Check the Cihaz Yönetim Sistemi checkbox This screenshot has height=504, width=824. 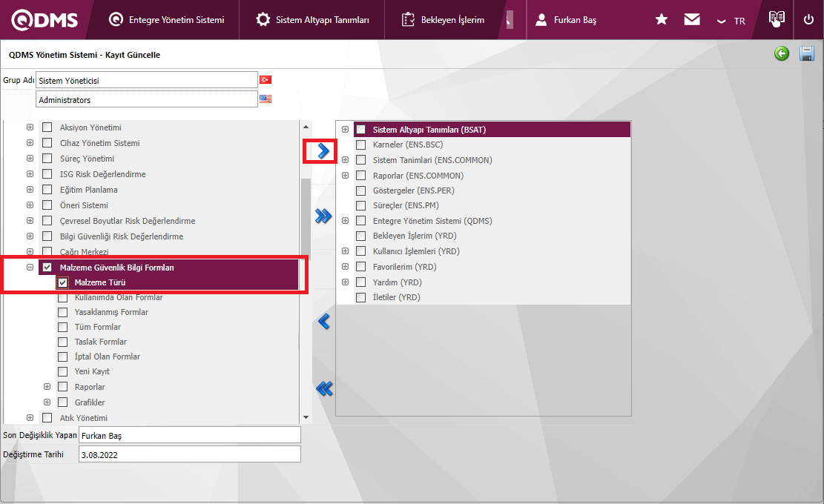tap(47, 143)
